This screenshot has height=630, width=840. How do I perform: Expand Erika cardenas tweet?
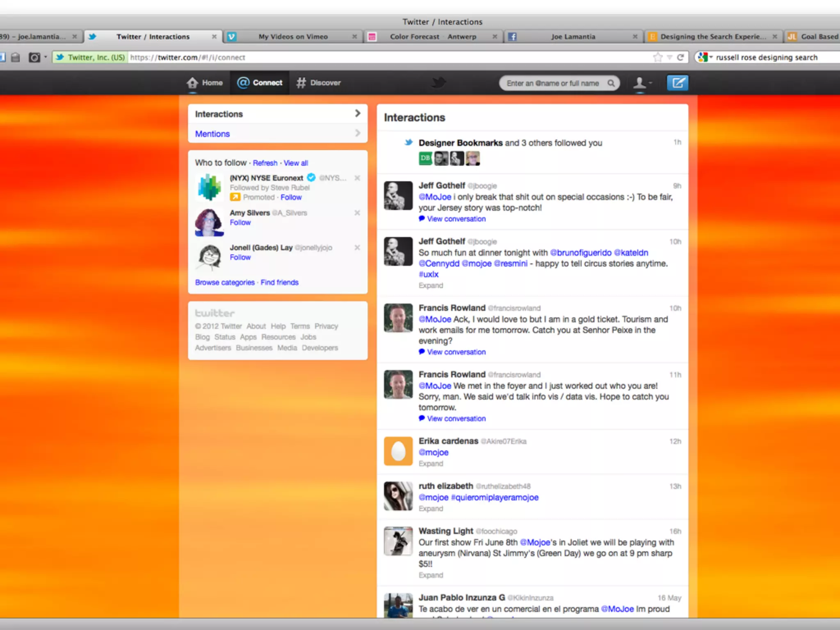tap(431, 463)
